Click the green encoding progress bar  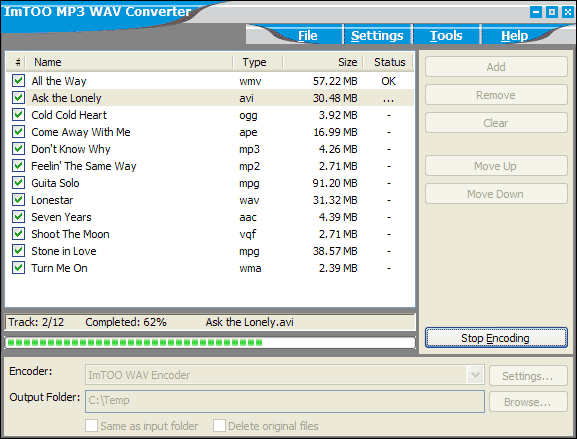(x=210, y=343)
